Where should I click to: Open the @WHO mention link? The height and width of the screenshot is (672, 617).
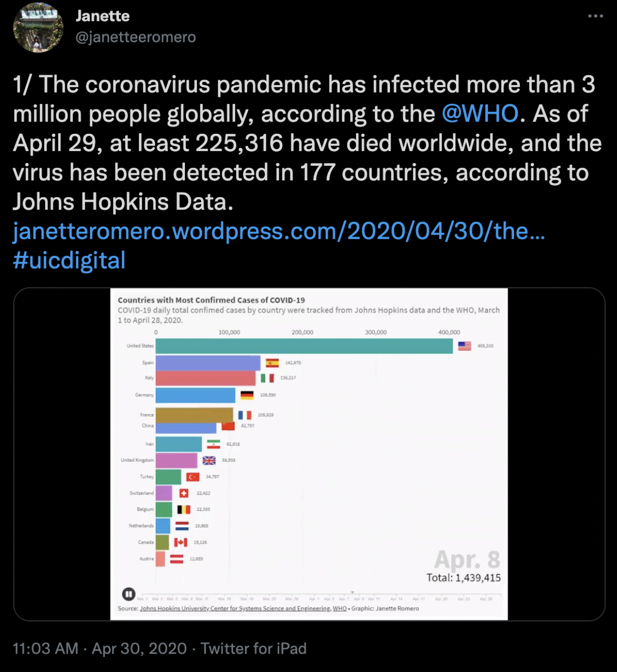(480, 114)
